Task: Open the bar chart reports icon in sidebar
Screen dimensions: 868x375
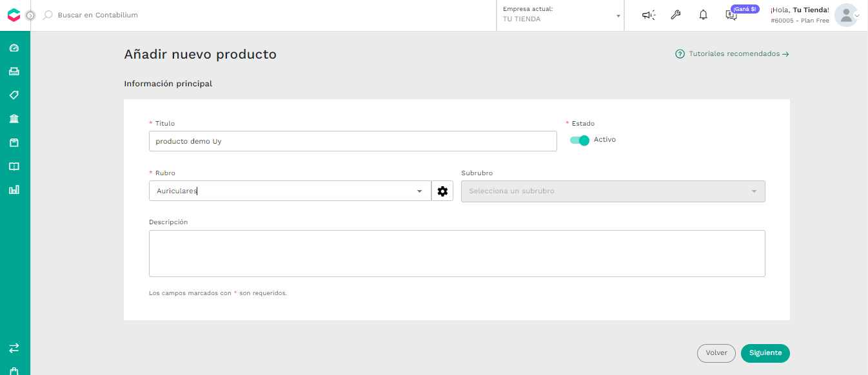Action: (14, 189)
